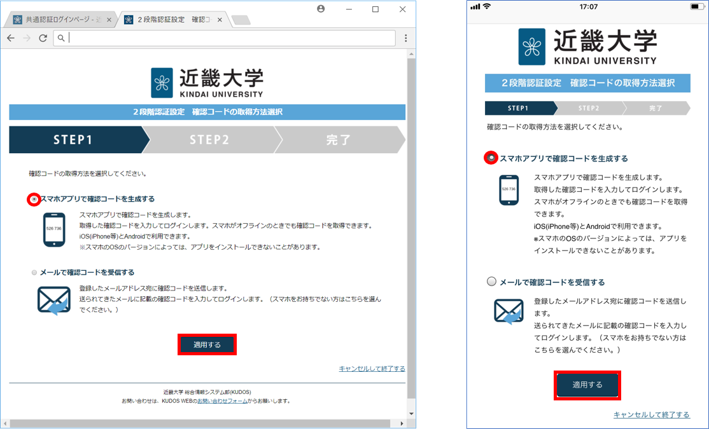Click the Chrome user profile icon
Screen dimensions: 709x429
(x=320, y=9)
